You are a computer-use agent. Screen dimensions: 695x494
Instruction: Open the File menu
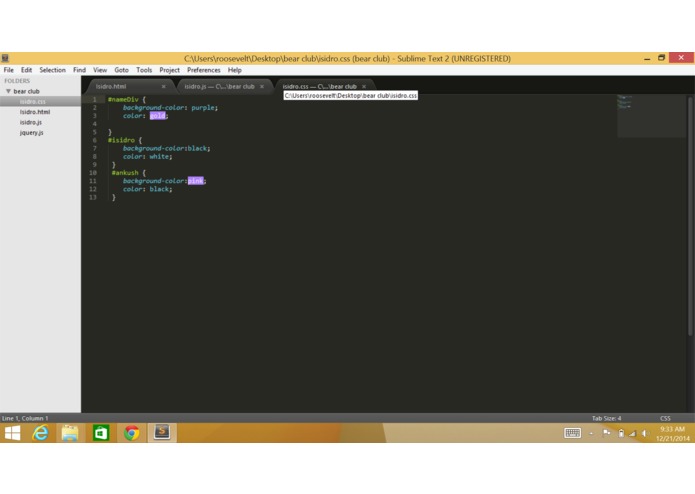click(8, 70)
